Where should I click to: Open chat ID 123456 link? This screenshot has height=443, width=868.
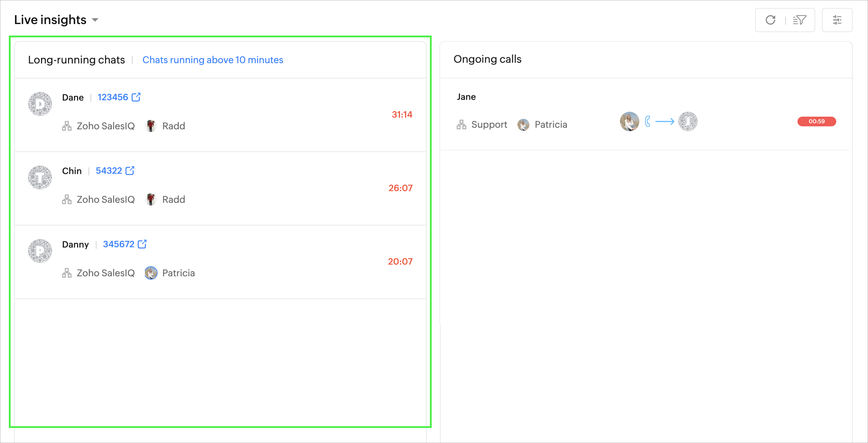113,97
